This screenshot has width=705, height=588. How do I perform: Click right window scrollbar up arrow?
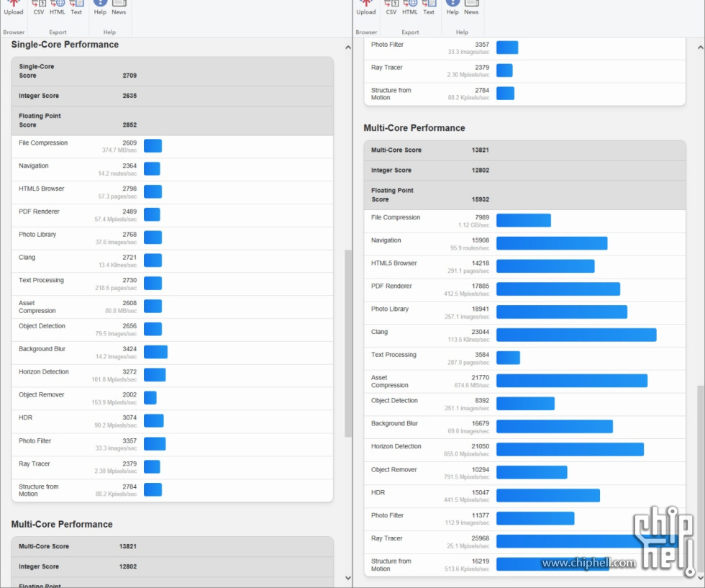[701, 48]
